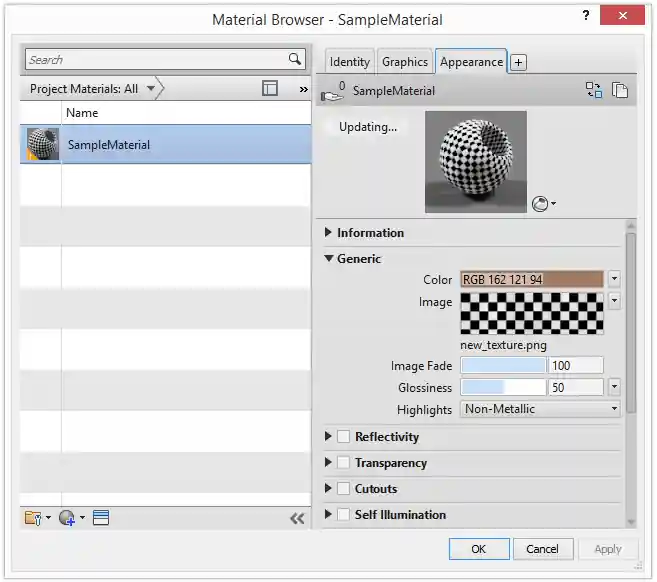Click the RGB 162 121 94 color swatch
The image size is (657, 582).
(x=532, y=279)
